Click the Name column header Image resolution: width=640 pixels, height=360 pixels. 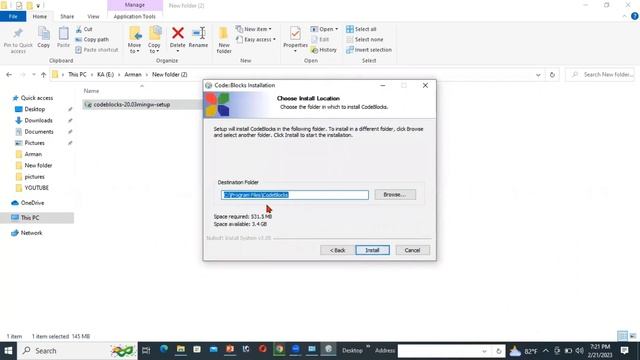click(x=91, y=91)
